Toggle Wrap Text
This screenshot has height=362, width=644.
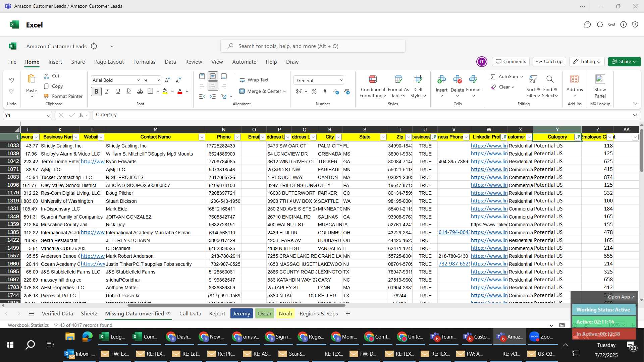coord(254,80)
